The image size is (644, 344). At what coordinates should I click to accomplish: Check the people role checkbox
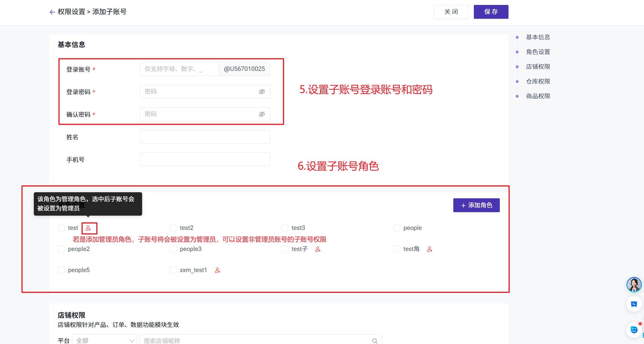pyautogui.click(x=397, y=228)
